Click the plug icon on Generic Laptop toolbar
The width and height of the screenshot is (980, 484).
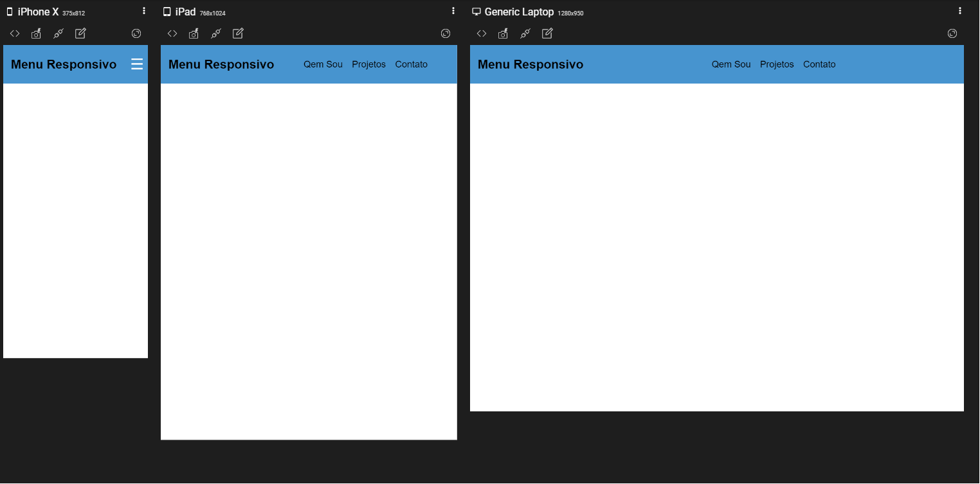coord(525,33)
